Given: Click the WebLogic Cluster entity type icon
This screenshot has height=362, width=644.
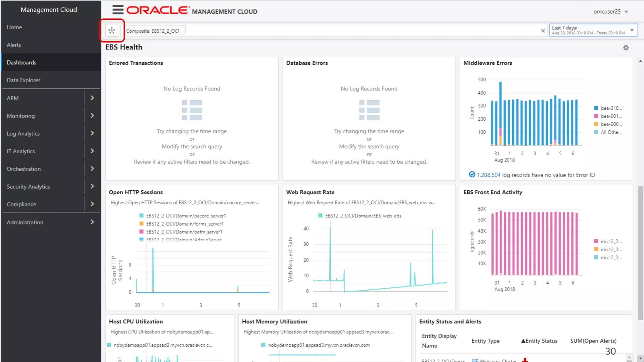Looking at the screenshot, I should point(475,360).
